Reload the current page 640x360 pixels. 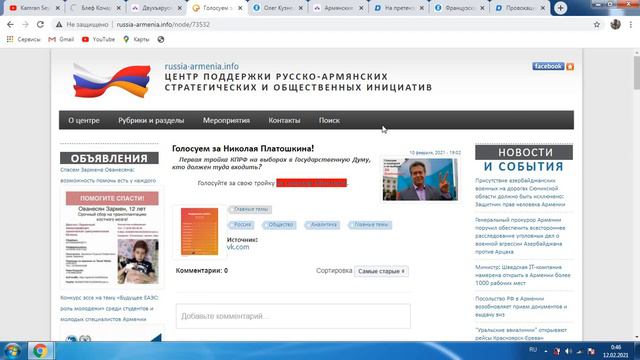[x=40, y=24]
